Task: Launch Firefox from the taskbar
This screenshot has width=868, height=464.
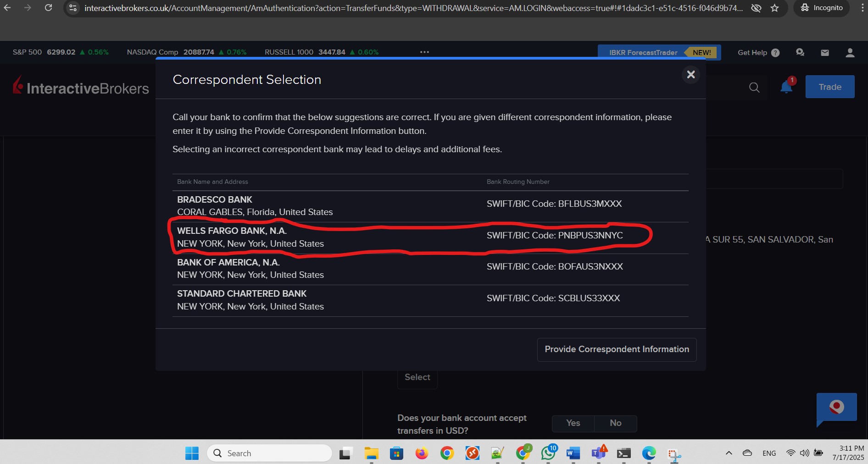Action: (x=422, y=453)
